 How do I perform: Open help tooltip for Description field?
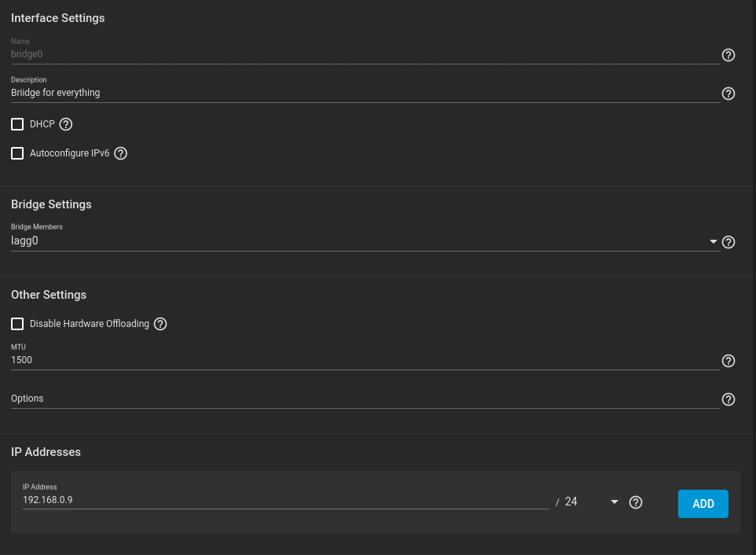tap(728, 94)
